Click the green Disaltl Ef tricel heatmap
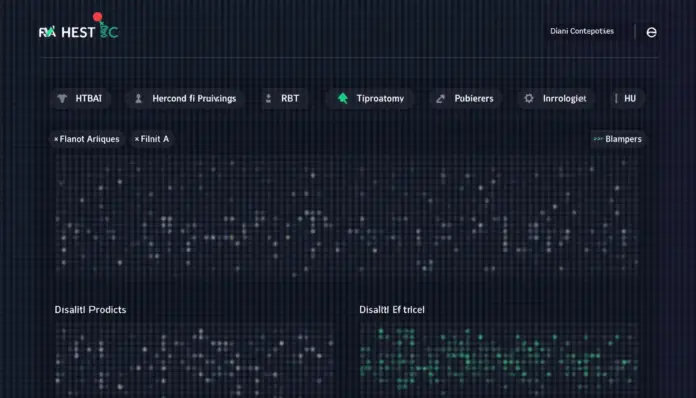696x398 pixels. [x=499, y=360]
